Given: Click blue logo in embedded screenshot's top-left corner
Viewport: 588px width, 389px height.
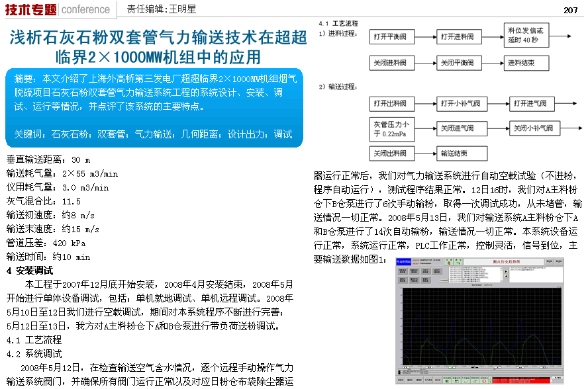Looking at the screenshot, I should point(403,263).
